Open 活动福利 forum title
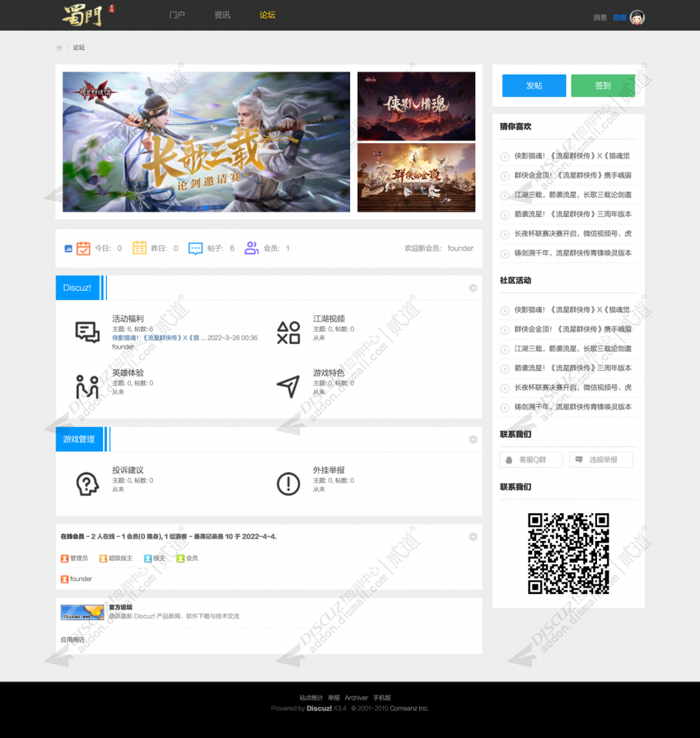 128,319
